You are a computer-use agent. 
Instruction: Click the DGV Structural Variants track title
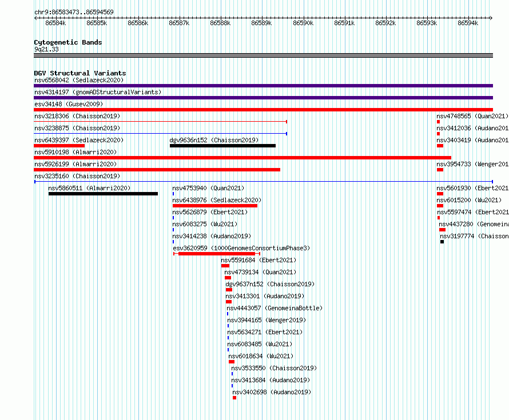pos(80,73)
